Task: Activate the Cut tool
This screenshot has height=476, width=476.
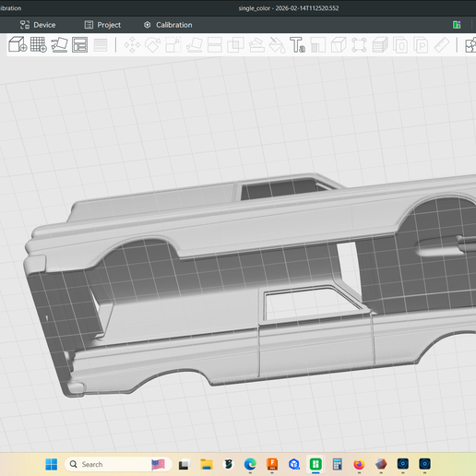Action: pyautogui.click(x=215, y=45)
